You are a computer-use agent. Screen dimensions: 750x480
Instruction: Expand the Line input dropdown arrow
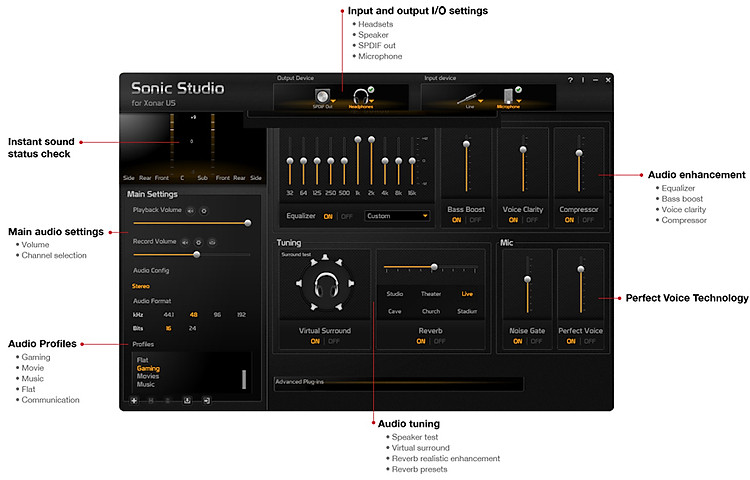[x=481, y=101]
